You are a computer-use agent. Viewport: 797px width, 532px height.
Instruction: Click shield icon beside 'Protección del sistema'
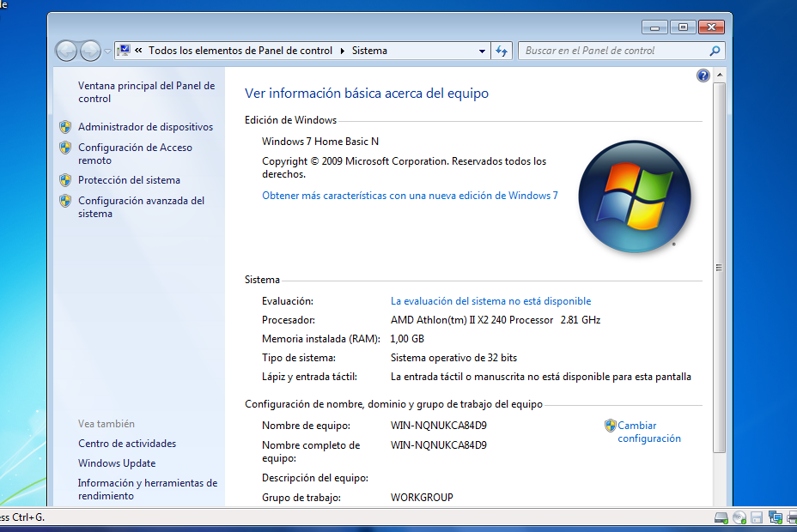[x=65, y=180]
